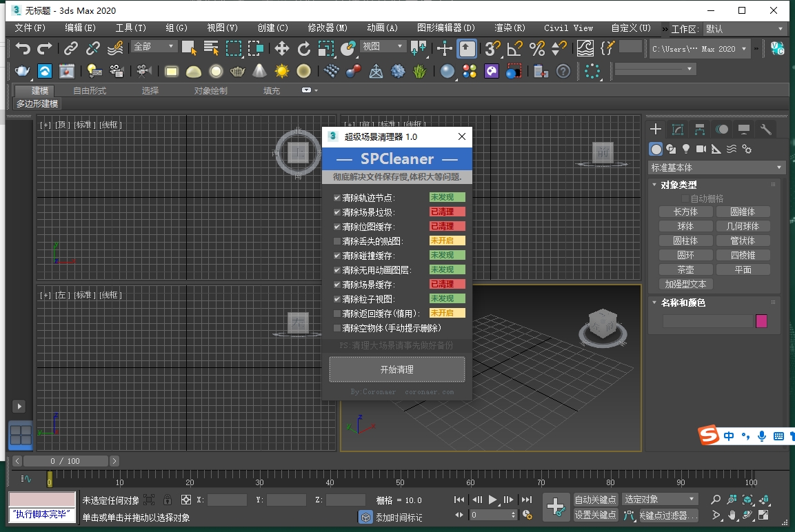Click the time slider 0 / 100 handle

point(66,461)
